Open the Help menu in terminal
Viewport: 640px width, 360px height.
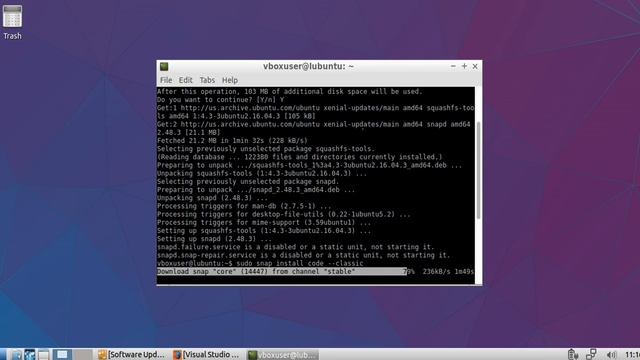point(230,80)
